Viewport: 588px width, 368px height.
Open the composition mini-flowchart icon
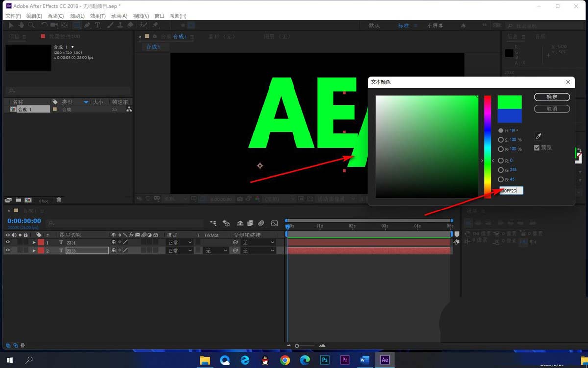[213, 223]
